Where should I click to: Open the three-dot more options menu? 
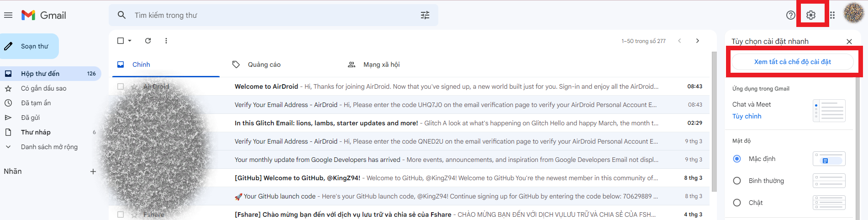(x=166, y=41)
